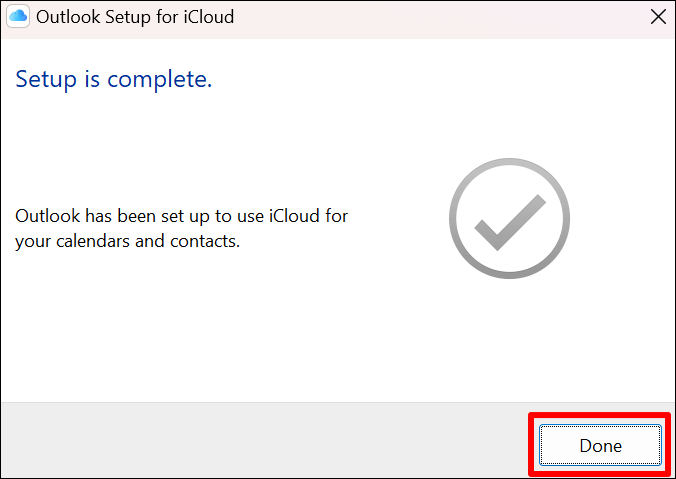The width and height of the screenshot is (676, 479).
Task: Click the word 'iCloud' in window title
Action: pos(207,16)
